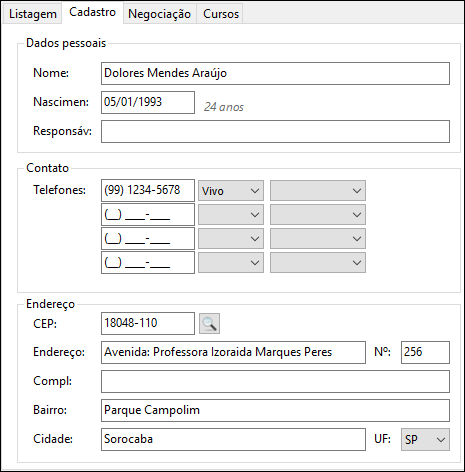The image size is (465, 472).
Task: Click the Endereço street address field
Action: coord(233,352)
